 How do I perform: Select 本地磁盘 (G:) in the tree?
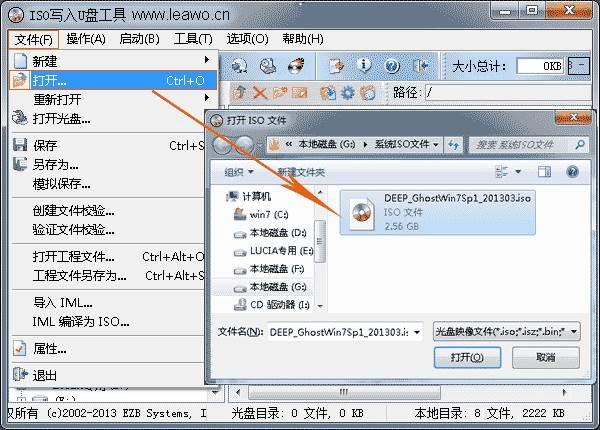(270, 287)
